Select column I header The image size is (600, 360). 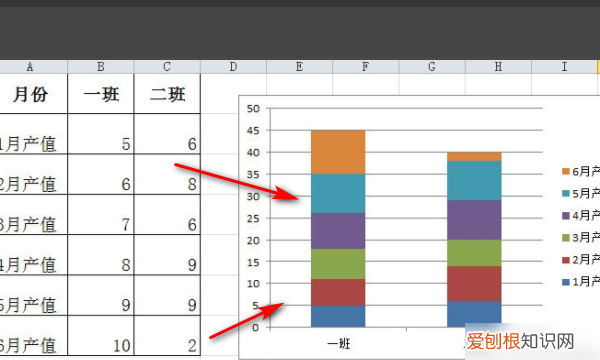[564, 67]
